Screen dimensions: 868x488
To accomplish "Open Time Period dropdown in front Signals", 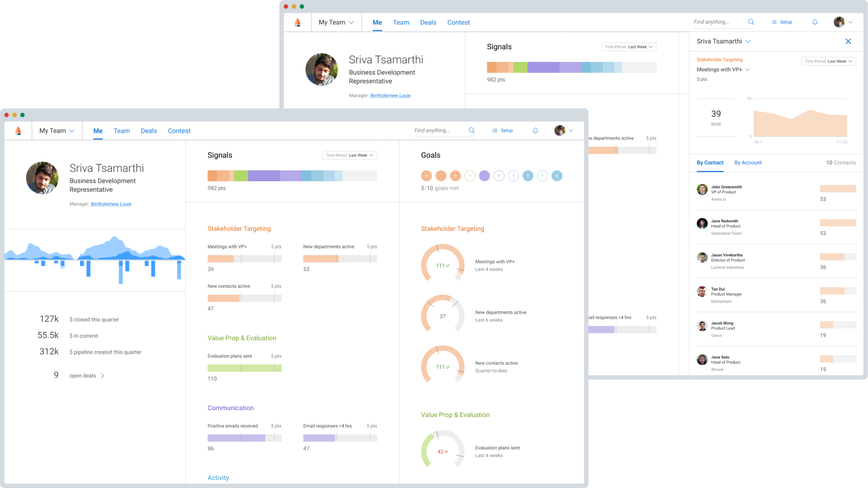I will coord(349,155).
